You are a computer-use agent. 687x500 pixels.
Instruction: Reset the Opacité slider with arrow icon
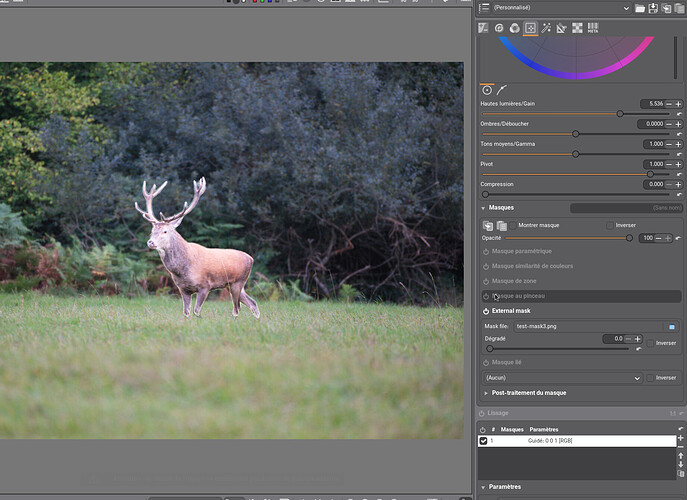point(680,238)
